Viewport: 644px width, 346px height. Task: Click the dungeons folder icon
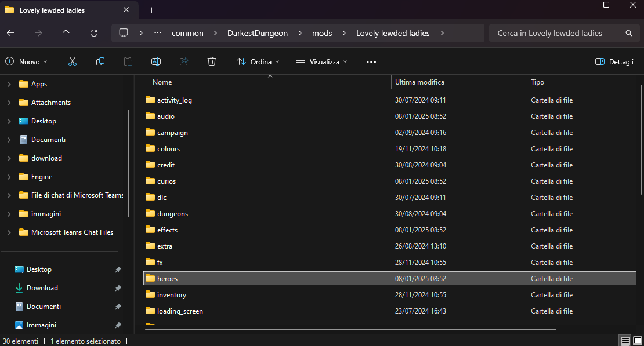150,213
